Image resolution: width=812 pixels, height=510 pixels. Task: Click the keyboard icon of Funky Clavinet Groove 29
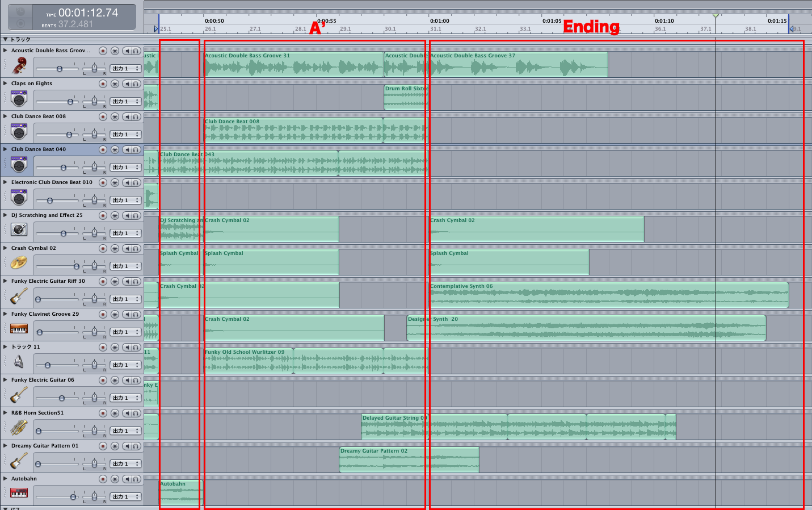click(x=19, y=329)
